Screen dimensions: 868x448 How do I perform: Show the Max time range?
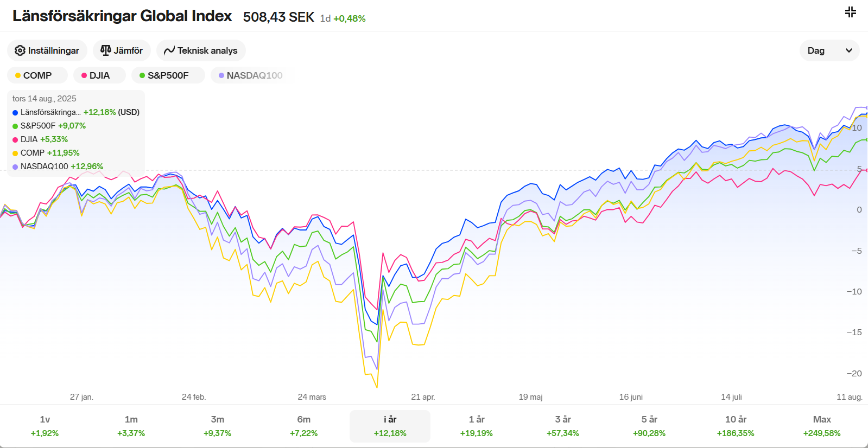pyautogui.click(x=822, y=426)
